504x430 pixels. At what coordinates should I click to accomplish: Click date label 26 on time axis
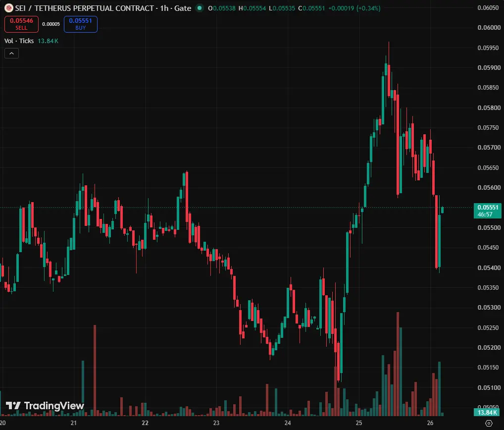[430, 423]
